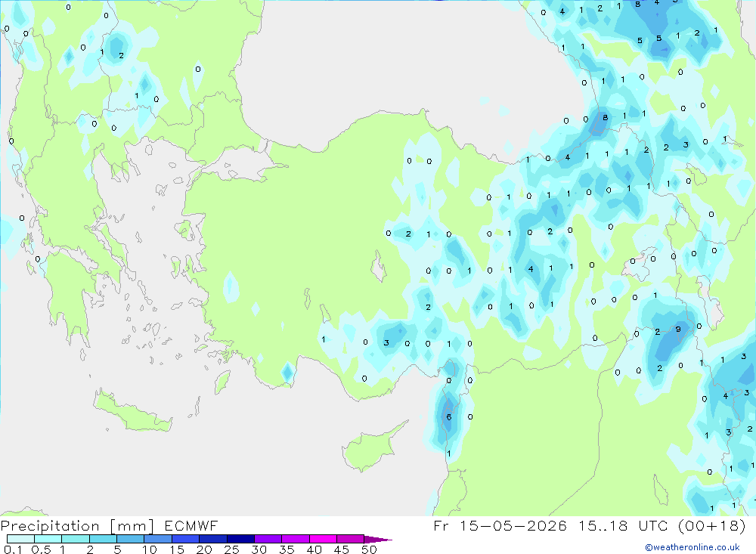Click the 45–50 mm legend color swatch

[x=350, y=539]
